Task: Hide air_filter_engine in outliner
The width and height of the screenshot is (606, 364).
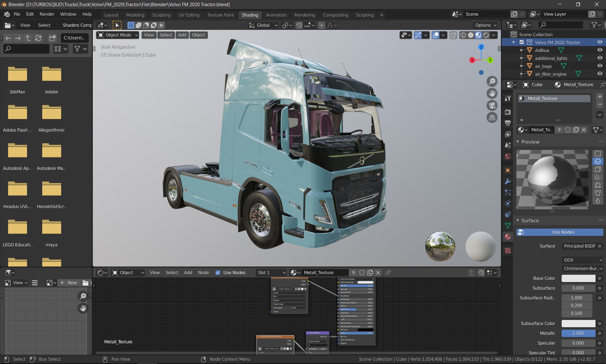Action: tap(600, 74)
